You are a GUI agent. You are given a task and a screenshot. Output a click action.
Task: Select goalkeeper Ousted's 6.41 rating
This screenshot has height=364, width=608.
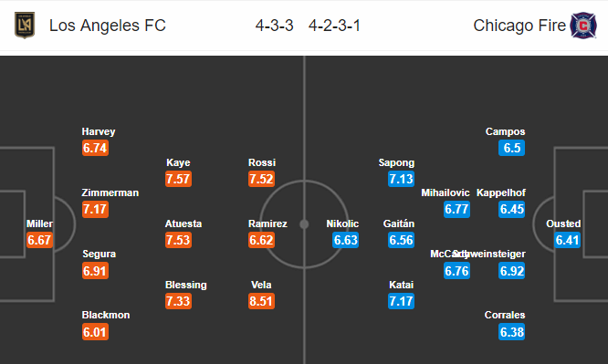coord(567,240)
